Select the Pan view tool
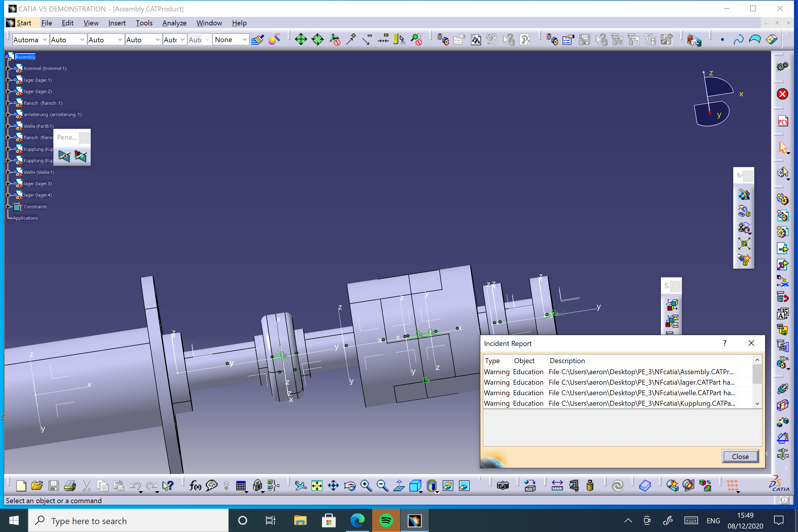 tap(333, 486)
